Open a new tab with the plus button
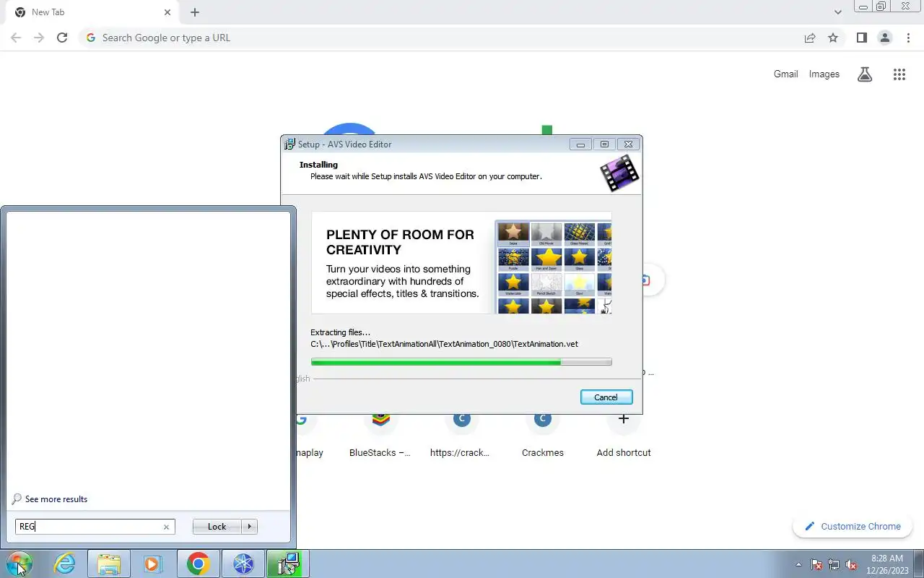The width and height of the screenshot is (924, 578). pos(195,12)
